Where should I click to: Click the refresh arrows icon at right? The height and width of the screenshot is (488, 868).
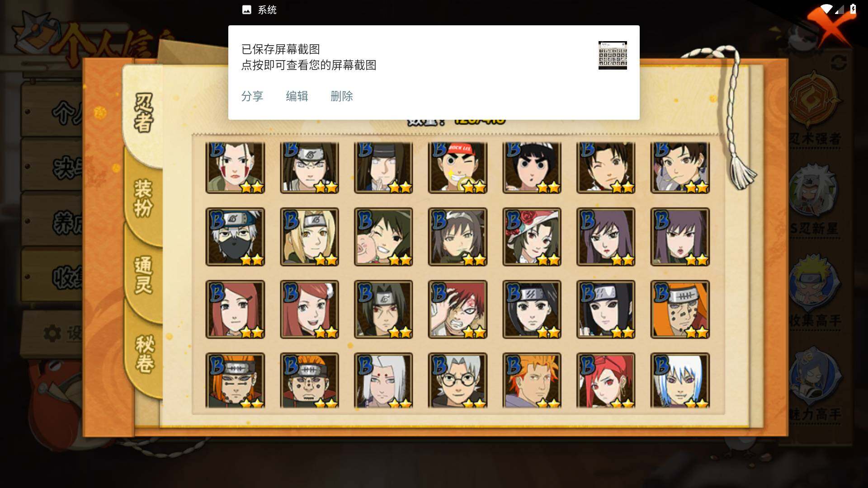839,62
